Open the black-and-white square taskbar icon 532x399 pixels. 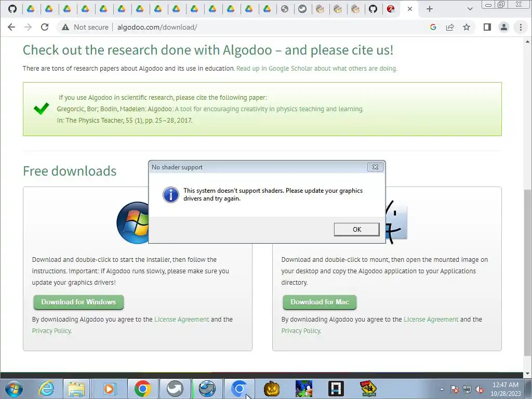click(336, 389)
